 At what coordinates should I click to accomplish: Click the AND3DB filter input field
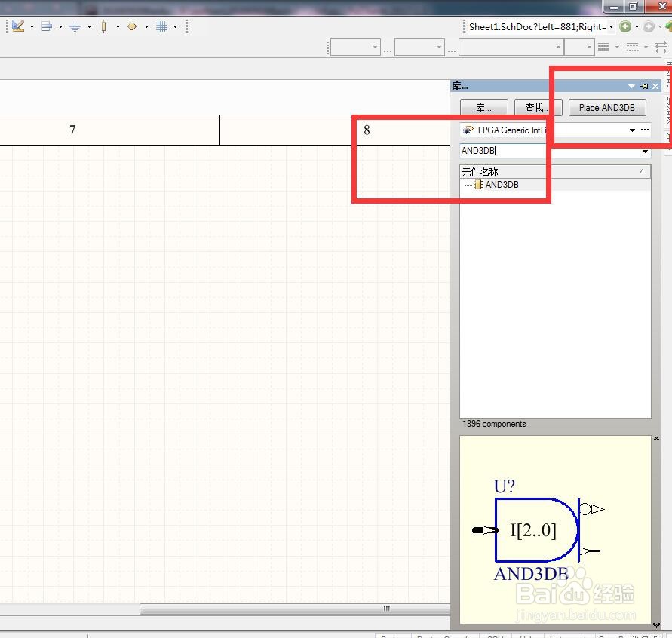(550, 151)
